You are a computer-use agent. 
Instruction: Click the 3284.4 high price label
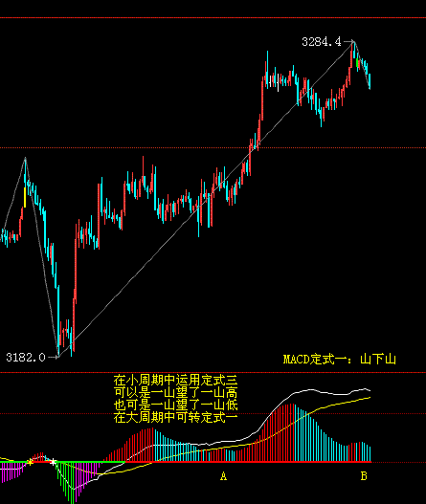[322, 42]
